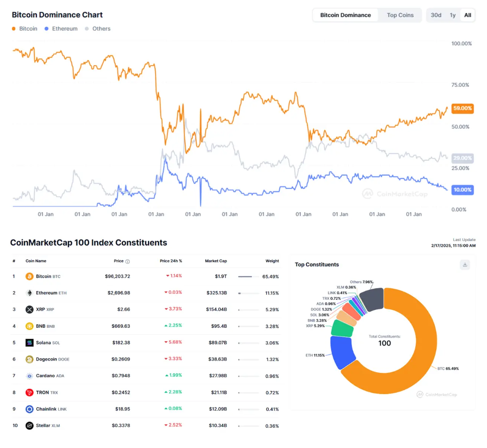Click the Weight column header

(272, 261)
